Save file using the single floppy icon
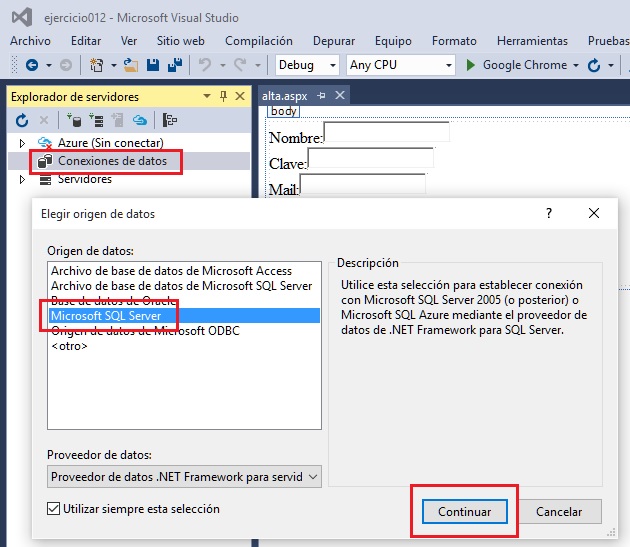This screenshot has width=630, height=547. point(153,65)
